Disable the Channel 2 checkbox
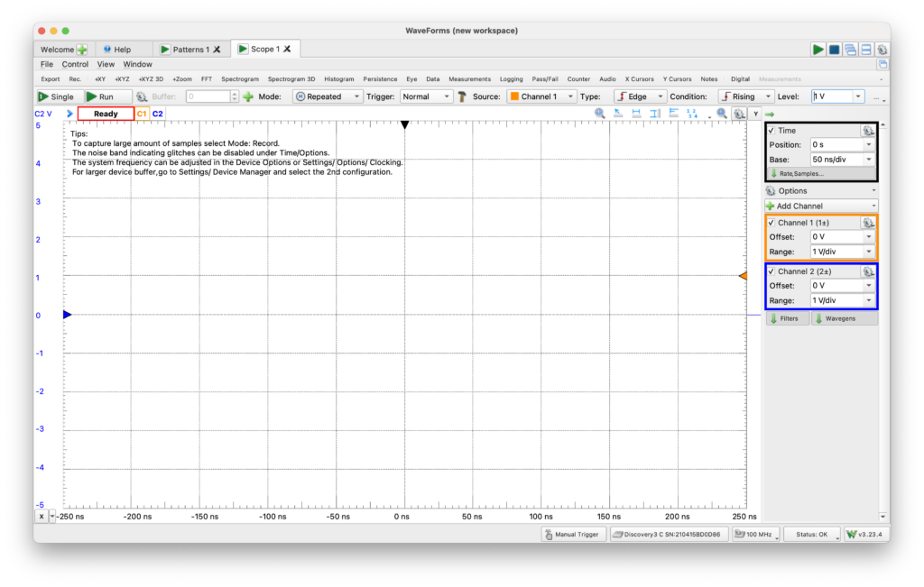This screenshot has width=924, height=587. [x=772, y=271]
